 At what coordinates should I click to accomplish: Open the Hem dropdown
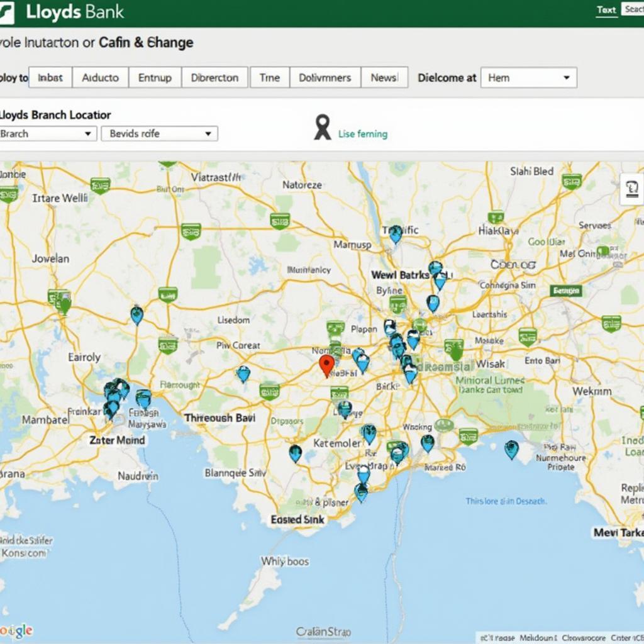click(x=528, y=77)
